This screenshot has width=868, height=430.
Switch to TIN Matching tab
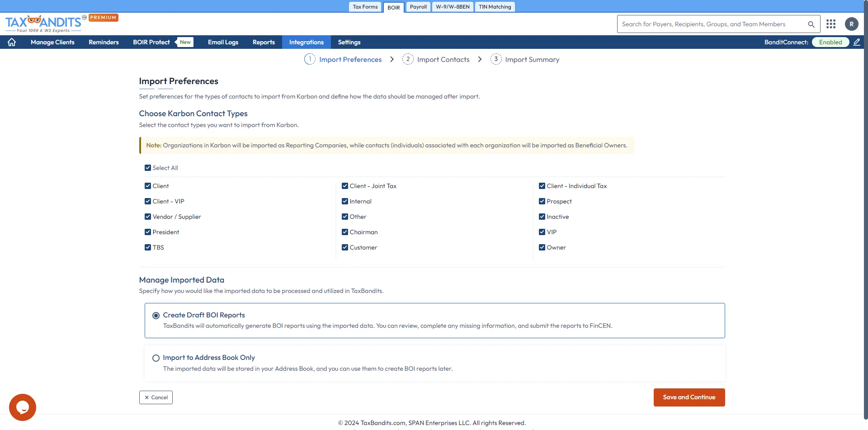tap(495, 7)
